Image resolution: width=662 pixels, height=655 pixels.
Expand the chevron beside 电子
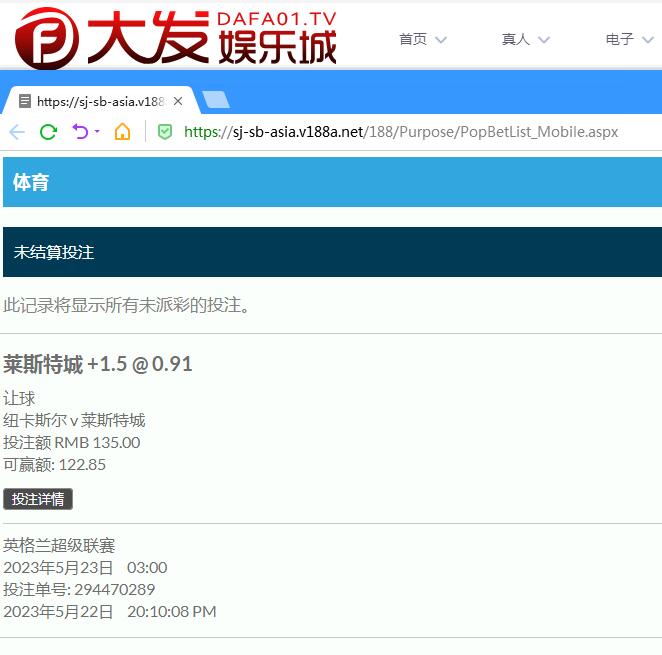click(648, 40)
